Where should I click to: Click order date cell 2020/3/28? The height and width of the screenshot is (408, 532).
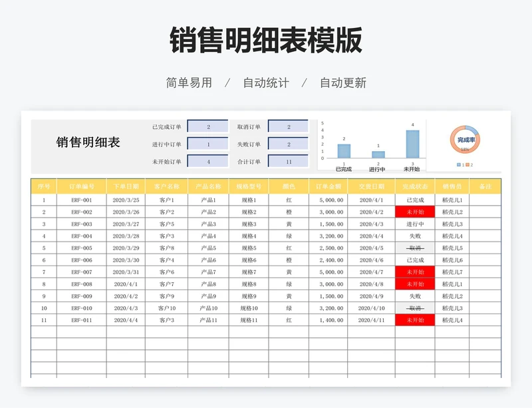[126, 236]
